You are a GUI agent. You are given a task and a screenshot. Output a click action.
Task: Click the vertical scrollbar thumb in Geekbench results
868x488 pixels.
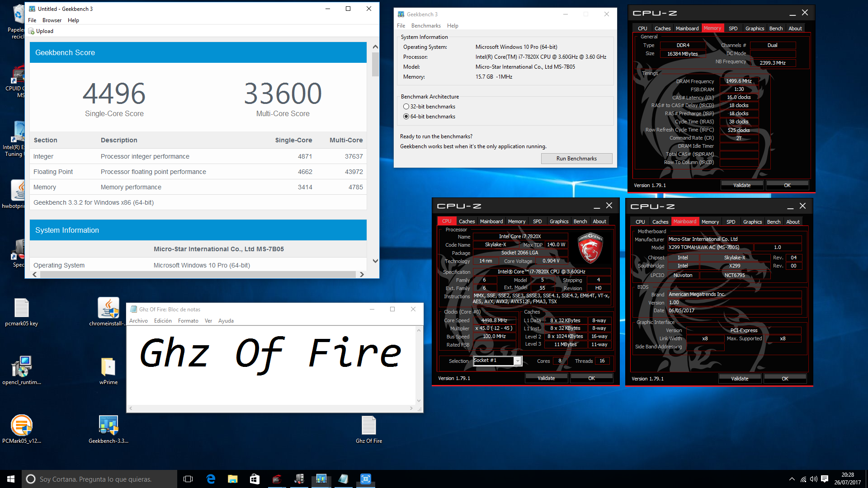click(x=375, y=64)
